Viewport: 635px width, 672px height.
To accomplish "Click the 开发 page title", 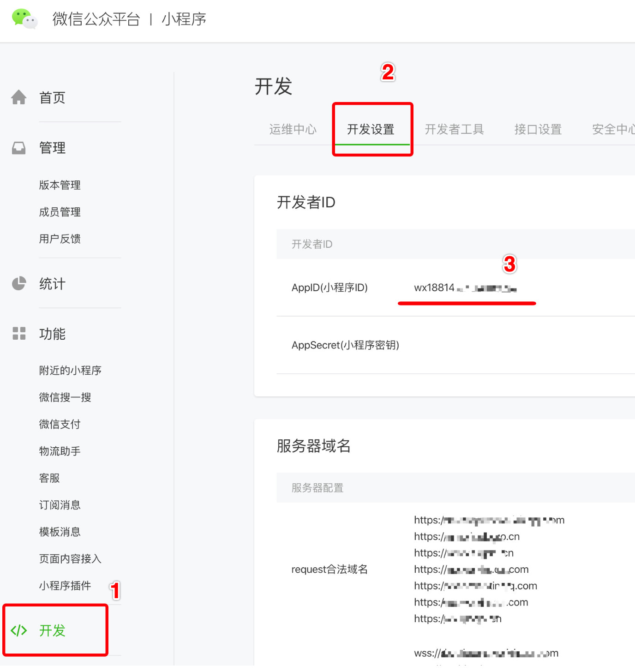I will 274,86.
